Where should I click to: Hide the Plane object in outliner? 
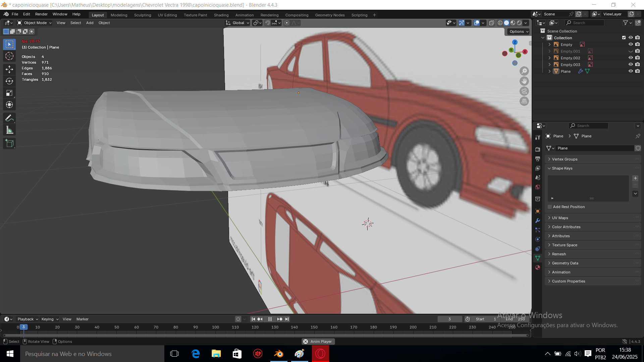(x=631, y=71)
